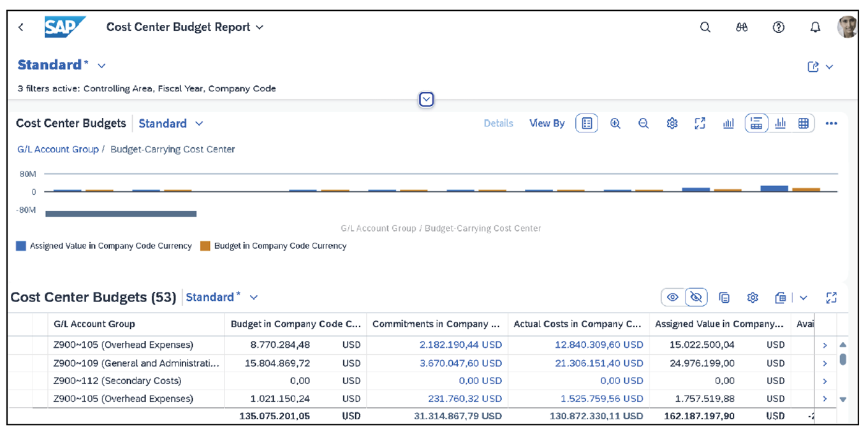The image size is (868, 439).
Task: Zoom out of the chart
Action: click(x=643, y=123)
